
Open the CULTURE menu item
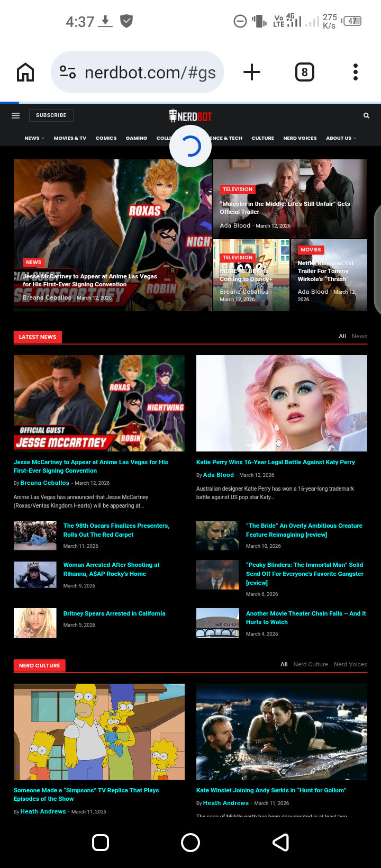pos(262,138)
